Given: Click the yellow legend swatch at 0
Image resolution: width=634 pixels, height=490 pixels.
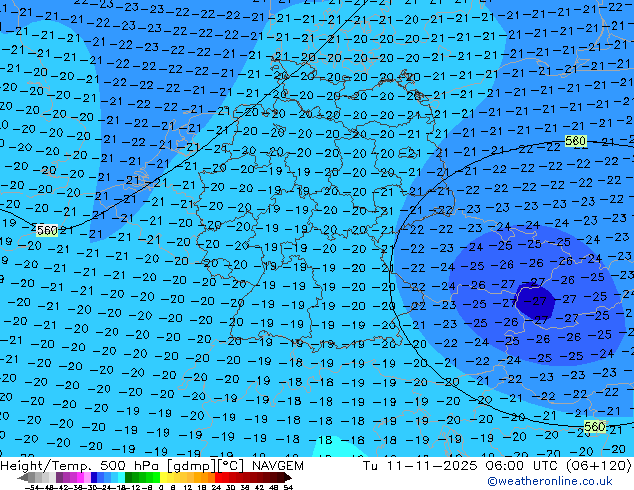Looking at the screenshot, I should click(x=163, y=477).
